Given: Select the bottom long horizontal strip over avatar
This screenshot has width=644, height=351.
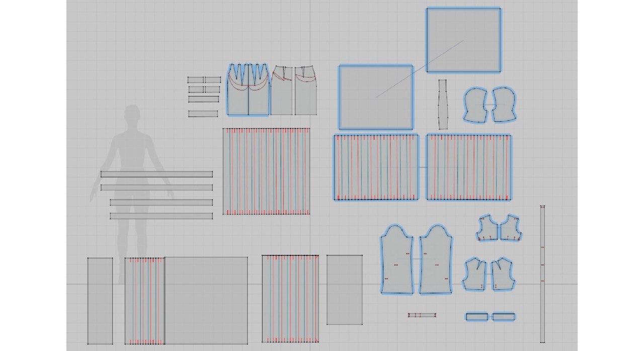Looking at the screenshot, I should click(162, 216).
